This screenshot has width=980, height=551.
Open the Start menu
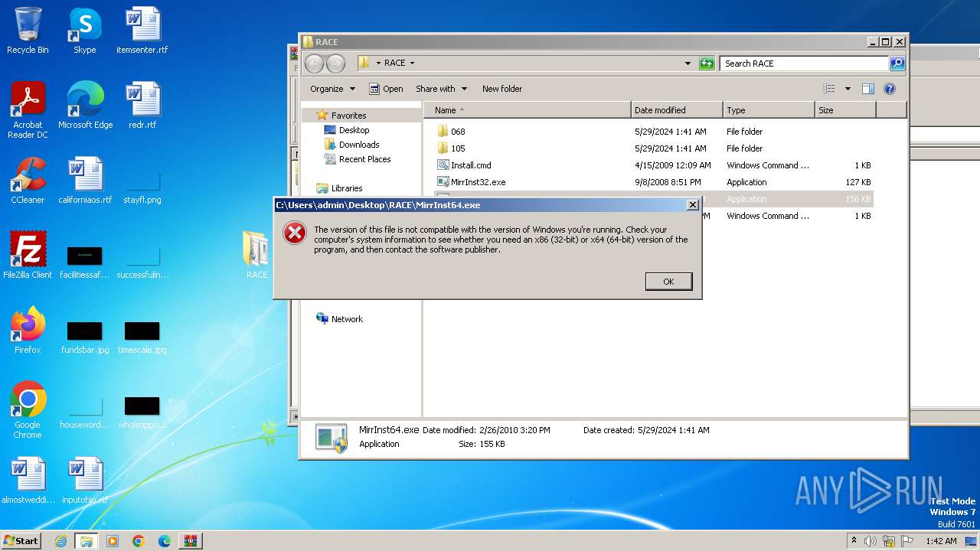[x=21, y=541]
